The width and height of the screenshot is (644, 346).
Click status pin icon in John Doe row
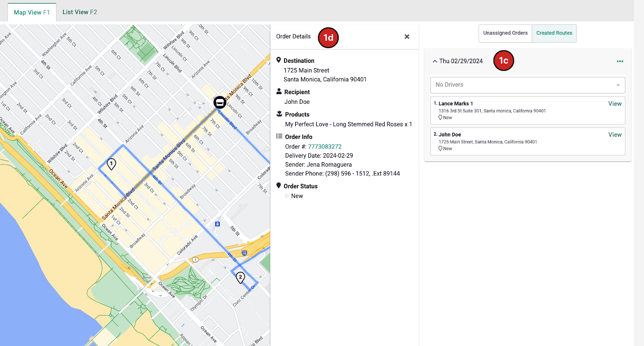tap(440, 148)
